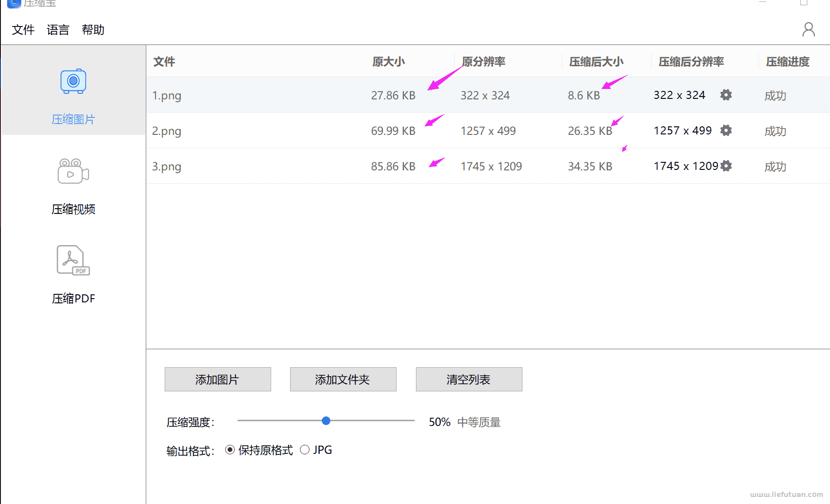830x504 pixels.
Task: Select the 1.png file row
Action: (167, 96)
